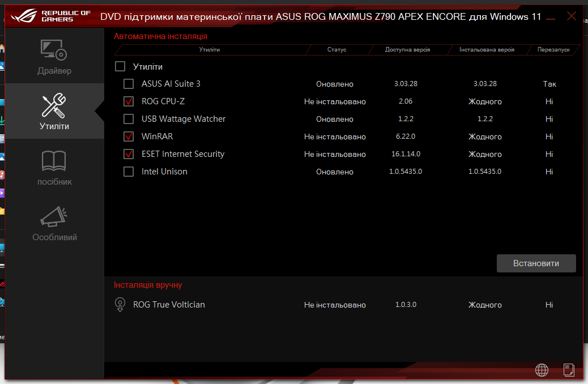Click the Доступна версія column header
The width and height of the screenshot is (588, 384).
406,49
